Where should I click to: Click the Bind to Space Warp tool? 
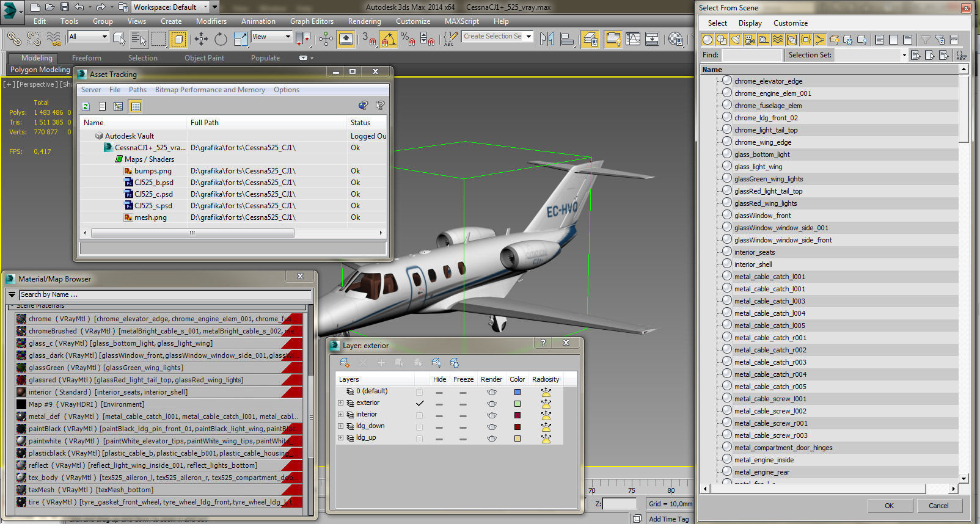pos(54,39)
